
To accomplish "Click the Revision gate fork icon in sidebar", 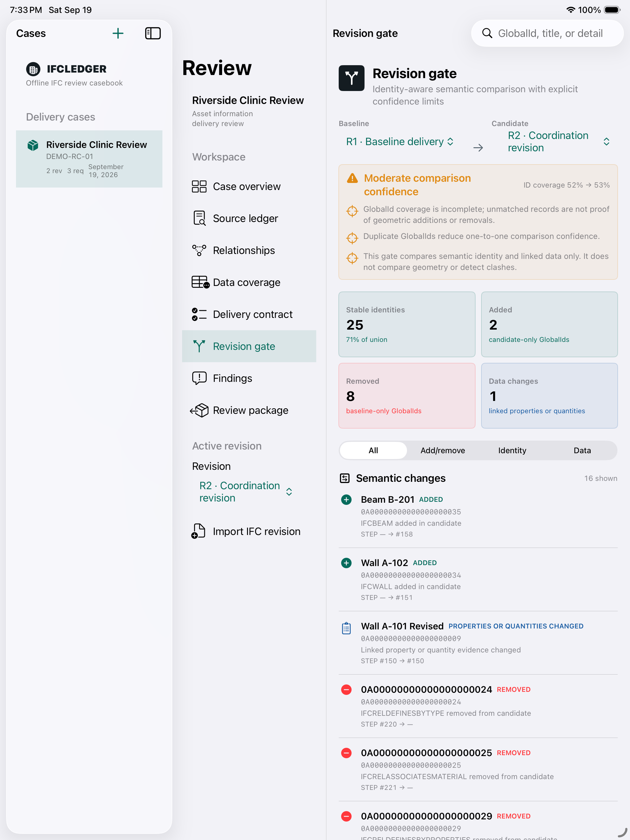I will coord(199,346).
